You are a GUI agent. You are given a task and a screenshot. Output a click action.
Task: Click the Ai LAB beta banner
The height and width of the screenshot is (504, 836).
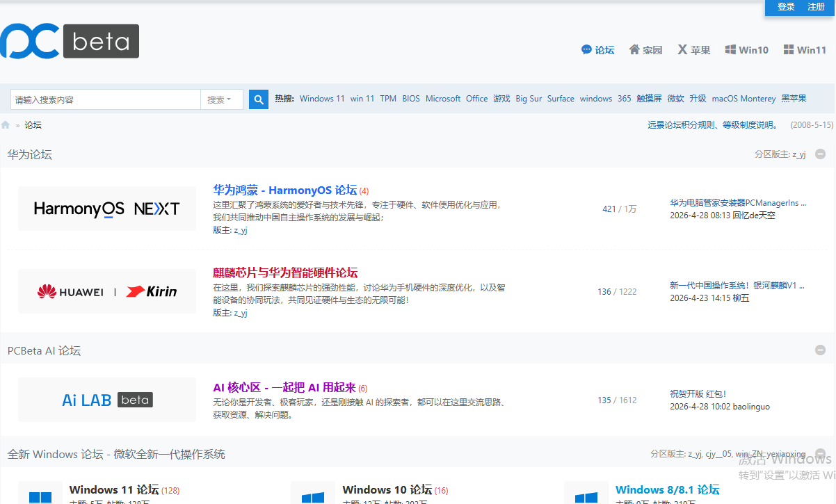tap(106, 400)
